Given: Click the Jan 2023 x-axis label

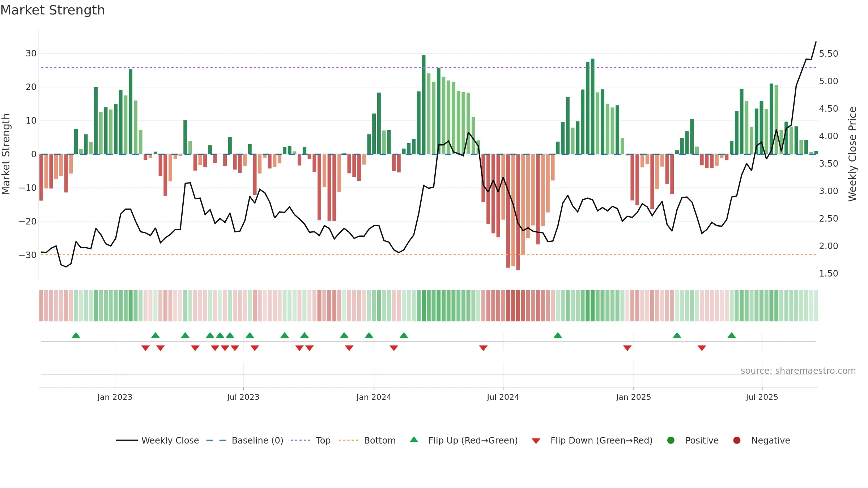Looking at the screenshot, I should pyautogui.click(x=115, y=397).
